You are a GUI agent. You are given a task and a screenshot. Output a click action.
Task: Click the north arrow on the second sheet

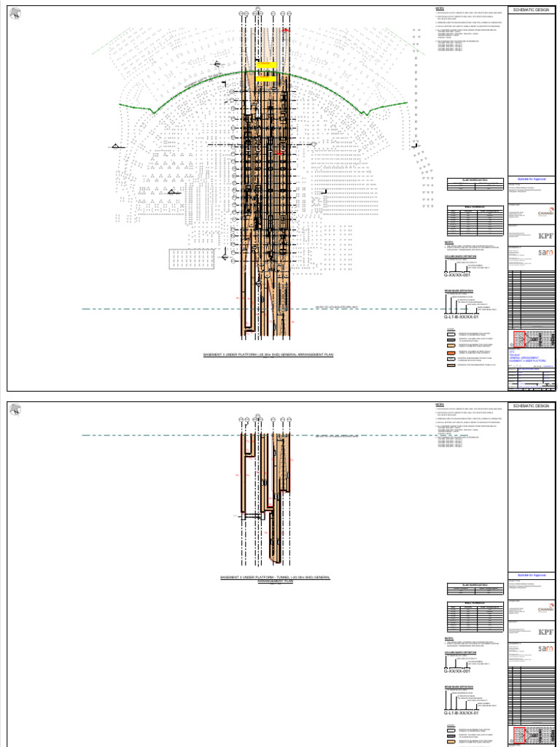[x=15, y=410]
